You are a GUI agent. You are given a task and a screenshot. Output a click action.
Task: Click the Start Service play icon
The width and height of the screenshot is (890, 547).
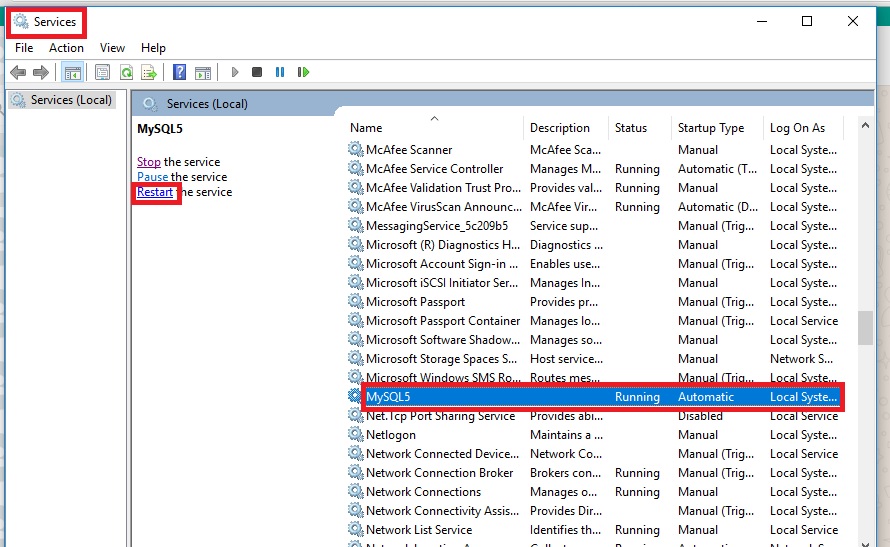click(x=235, y=72)
